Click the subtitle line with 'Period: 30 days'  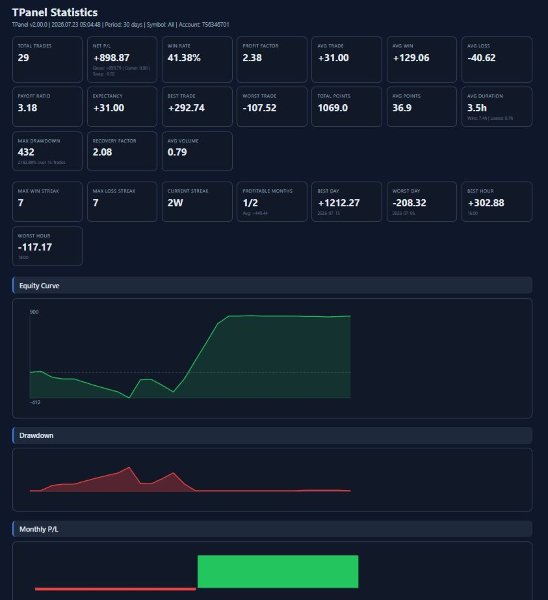point(121,24)
